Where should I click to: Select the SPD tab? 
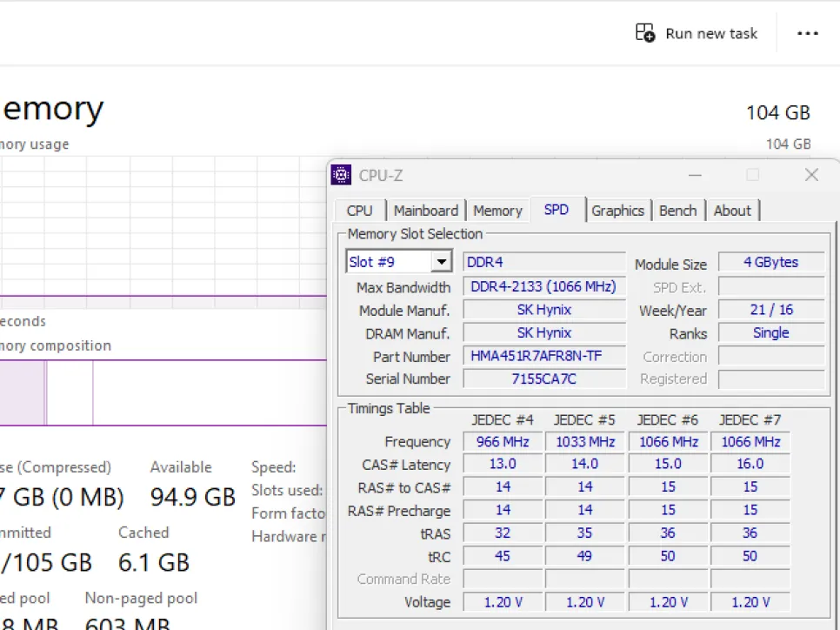(x=556, y=211)
